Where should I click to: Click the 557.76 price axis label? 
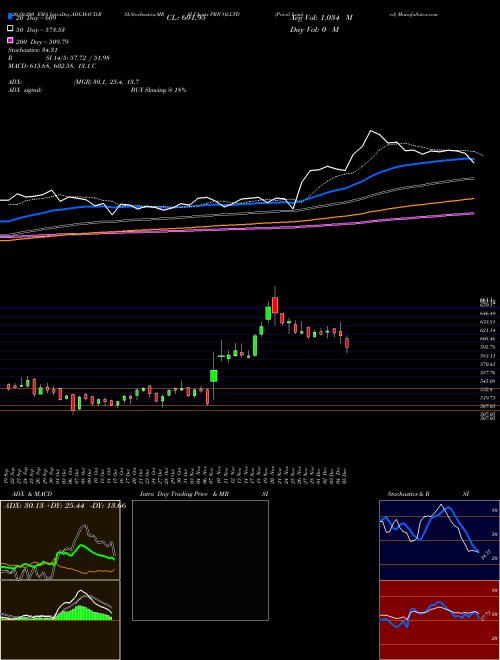click(487, 373)
